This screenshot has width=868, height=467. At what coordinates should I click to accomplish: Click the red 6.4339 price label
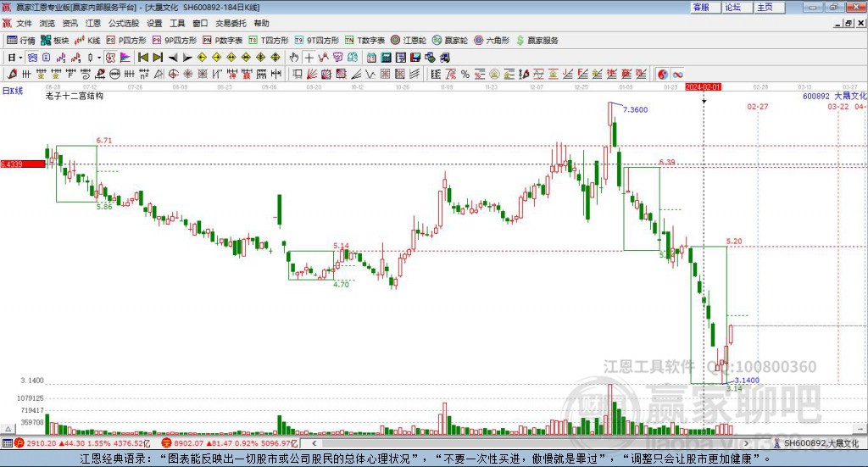click(23, 164)
